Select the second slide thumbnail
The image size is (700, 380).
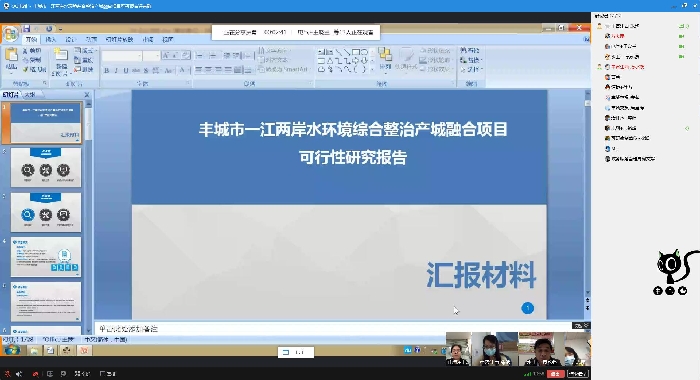point(46,167)
